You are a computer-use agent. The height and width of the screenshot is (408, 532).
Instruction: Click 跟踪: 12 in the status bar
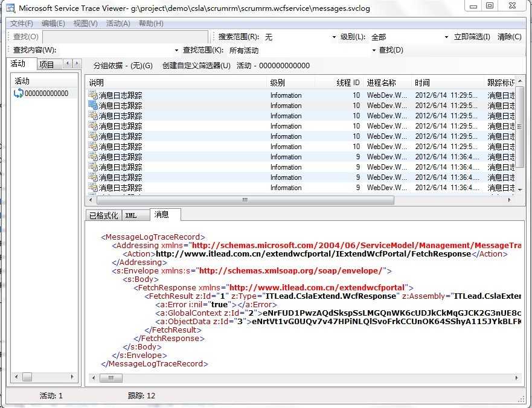[x=141, y=395]
